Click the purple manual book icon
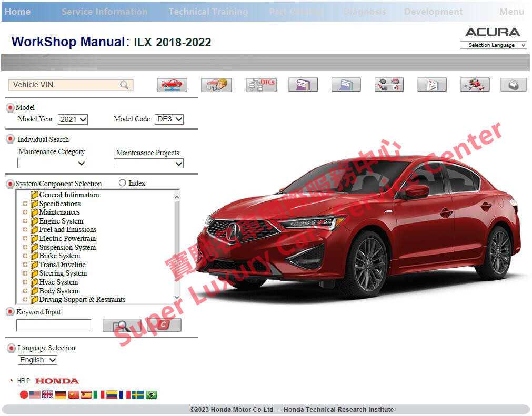This screenshot has height=416, width=532. (303, 85)
